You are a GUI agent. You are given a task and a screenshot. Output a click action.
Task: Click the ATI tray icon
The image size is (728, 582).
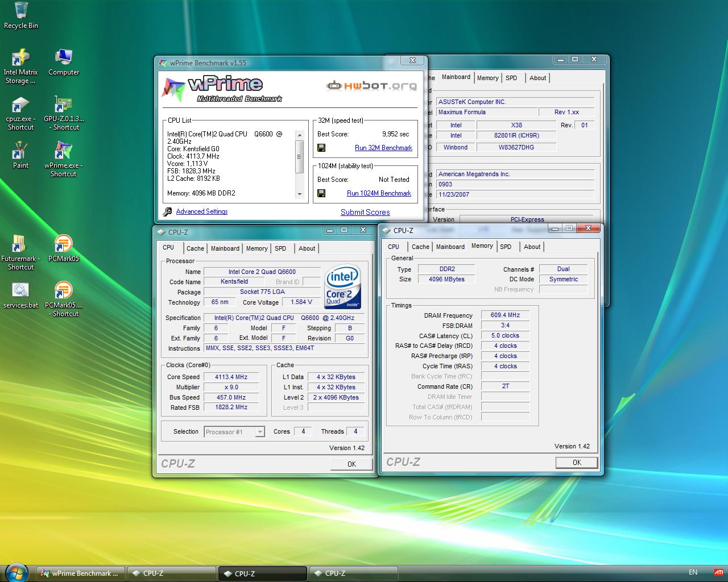[x=719, y=572]
